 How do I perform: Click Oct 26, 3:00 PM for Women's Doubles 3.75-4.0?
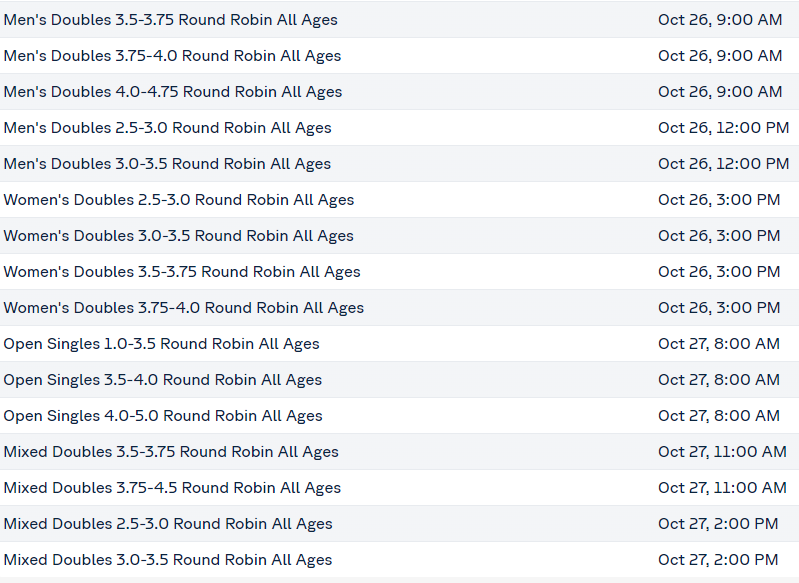click(718, 308)
